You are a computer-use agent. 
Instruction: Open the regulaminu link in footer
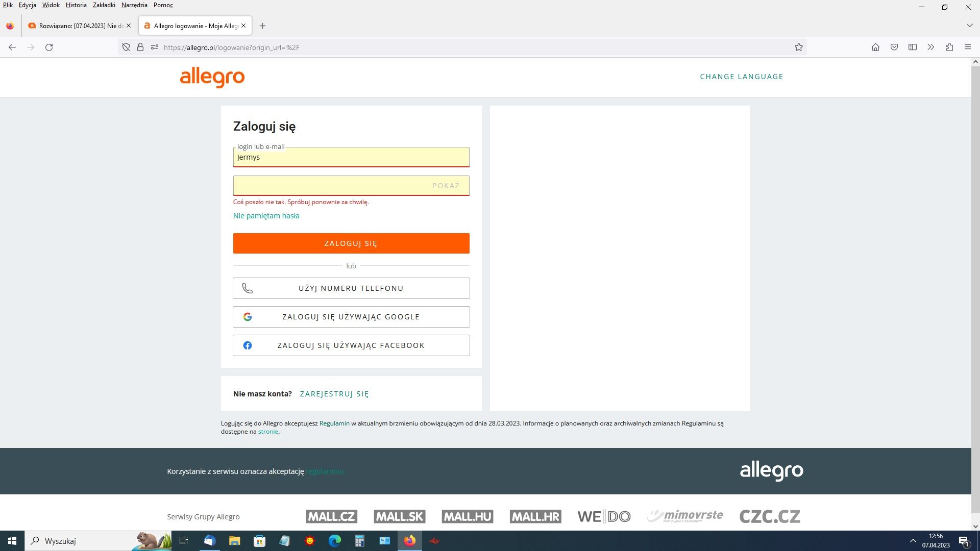[x=325, y=471]
